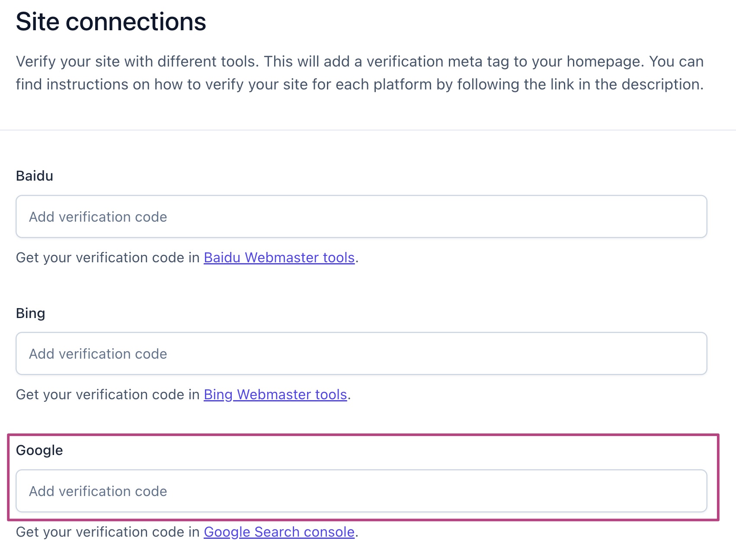
Task: Click the horizontal divider below the description
Action: click(x=368, y=130)
